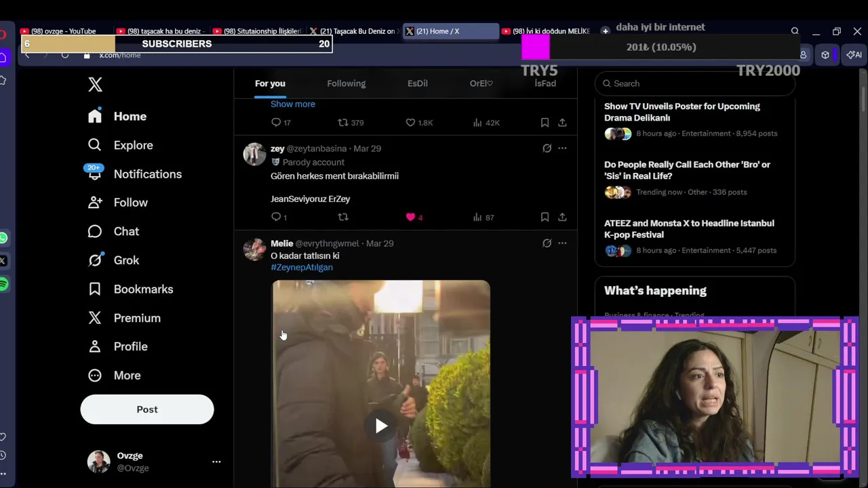Open the browser AI button
Viewport: 868px width, 488px height.
tap(854, 55)
